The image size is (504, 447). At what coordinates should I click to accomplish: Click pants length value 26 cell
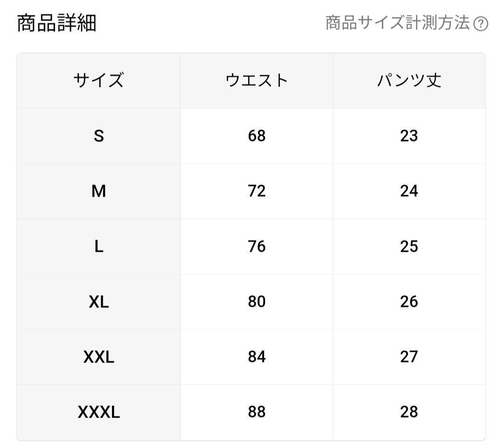pyautogui.click(x=409, y=302)
